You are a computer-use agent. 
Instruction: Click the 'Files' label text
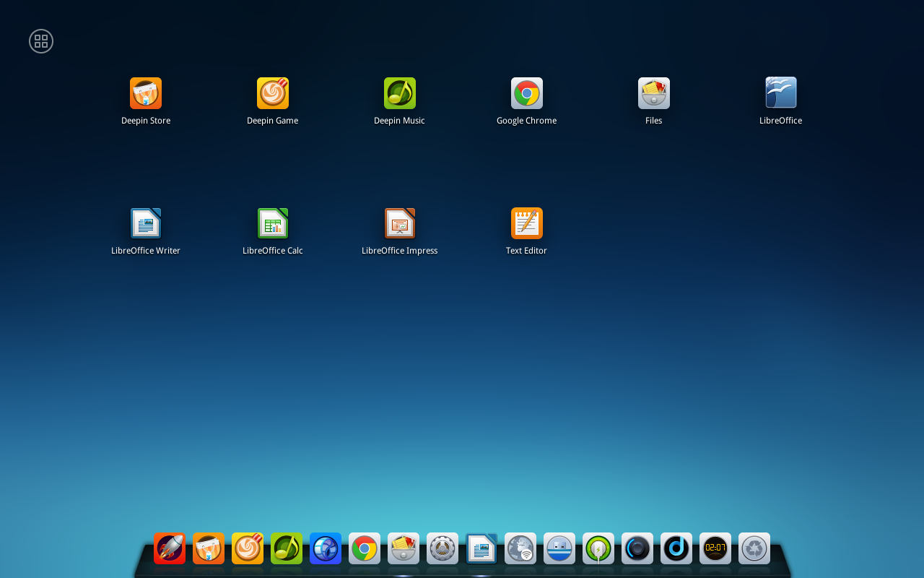(x=653, y=121)
